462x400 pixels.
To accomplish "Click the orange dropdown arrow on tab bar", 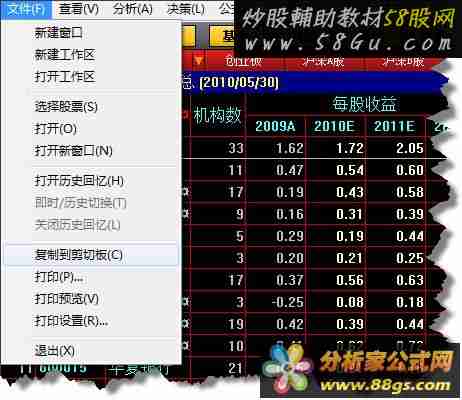I will tap(199, 61).
